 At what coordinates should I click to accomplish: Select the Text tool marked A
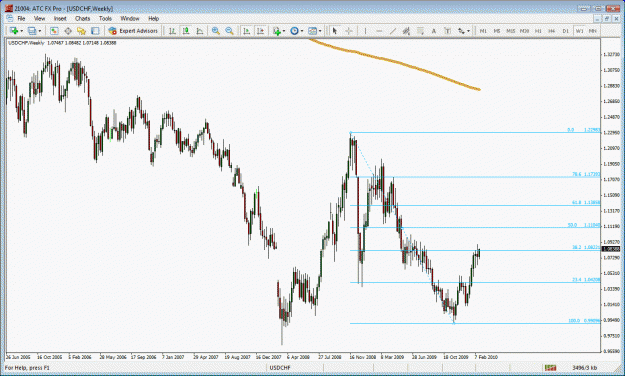(x=434, y=31)
